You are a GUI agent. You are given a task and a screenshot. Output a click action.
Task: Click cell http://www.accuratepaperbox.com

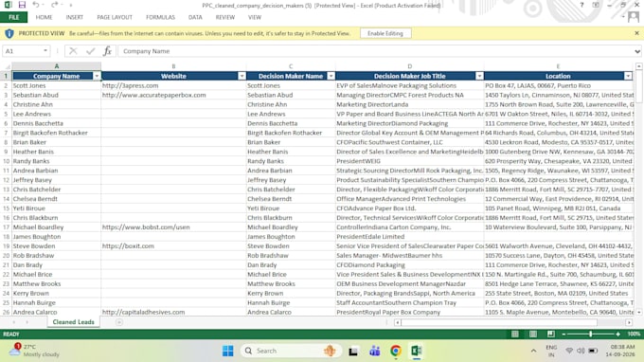point(173,95)
